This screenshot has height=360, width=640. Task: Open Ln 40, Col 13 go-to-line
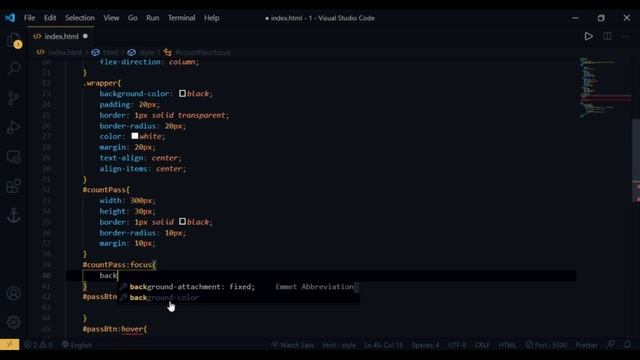click(383, 345)
